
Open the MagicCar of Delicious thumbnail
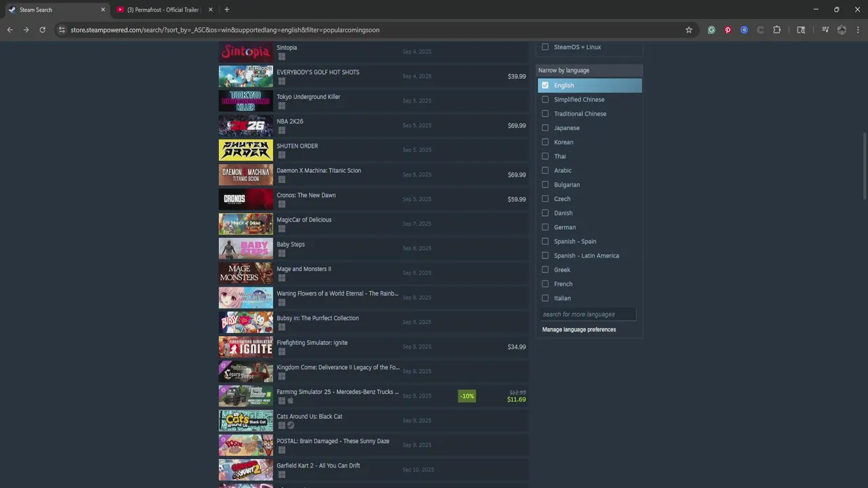tap(245, 224)
